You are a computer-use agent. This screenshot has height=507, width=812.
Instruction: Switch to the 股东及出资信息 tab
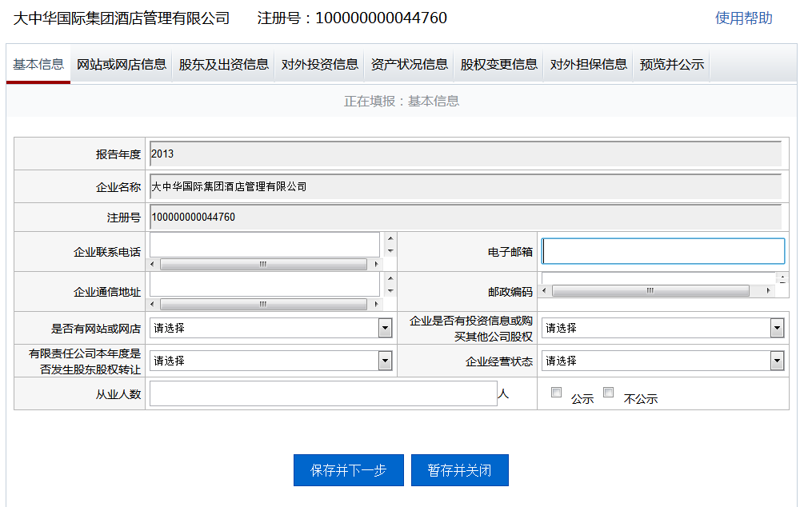coord(223,64)
